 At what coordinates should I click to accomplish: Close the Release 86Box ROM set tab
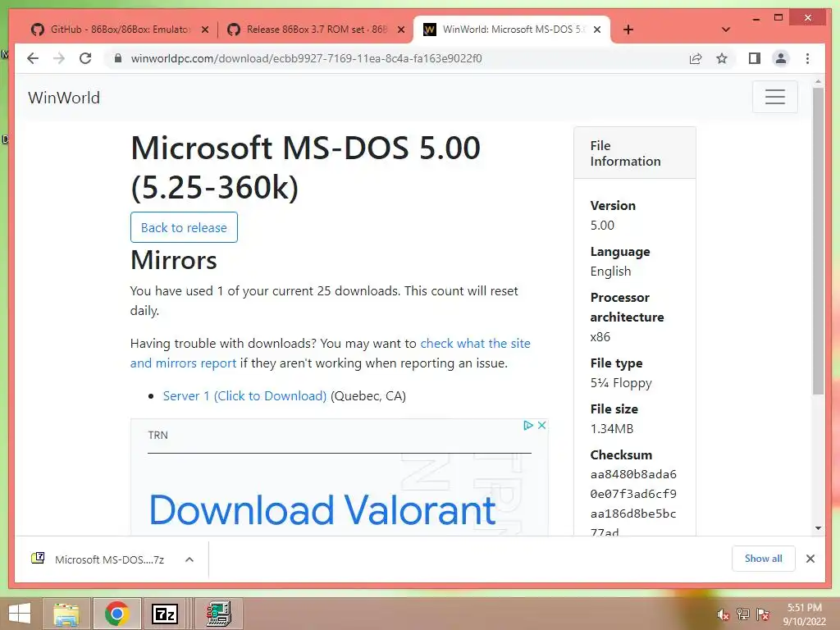click(400, 30)
